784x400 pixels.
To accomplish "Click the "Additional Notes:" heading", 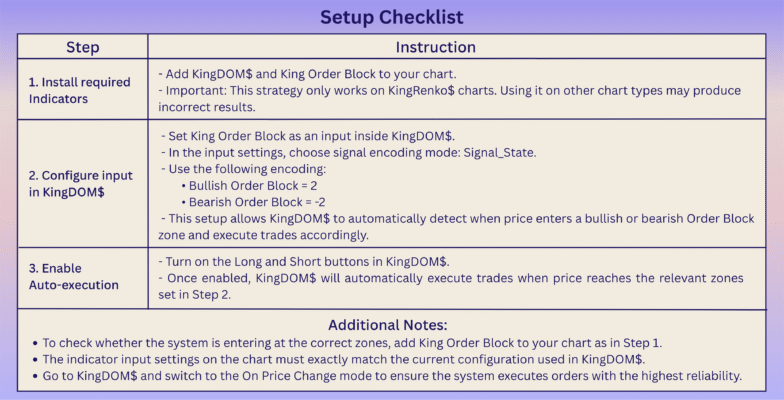I will pos(392,325).
